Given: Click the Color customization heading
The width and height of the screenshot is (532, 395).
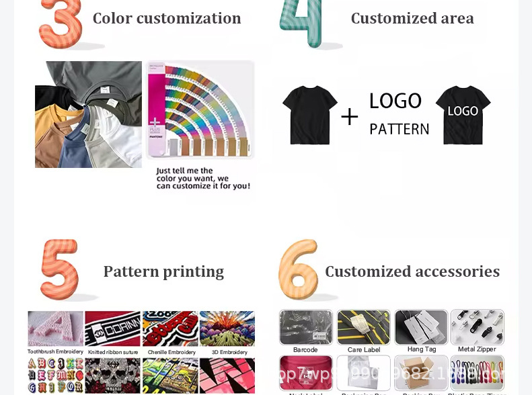Looking at the screenshot, I should tap(167, 18).
